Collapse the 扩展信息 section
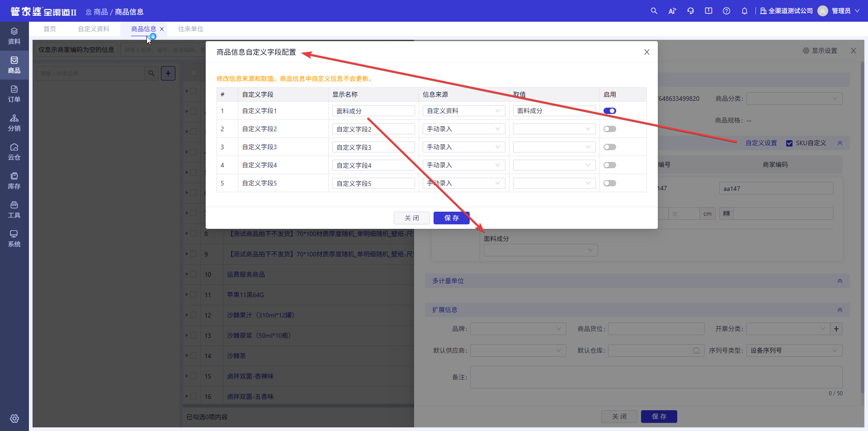Screen dimensions: 868x431 [840, 310]
